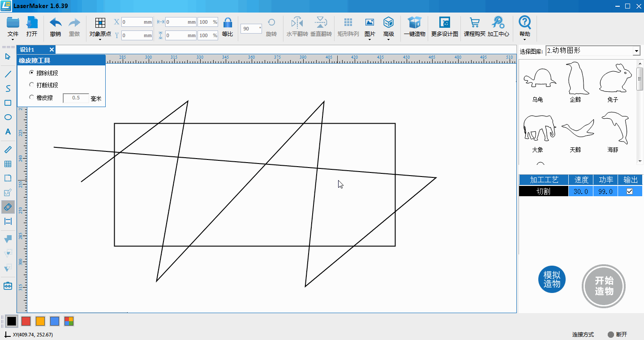Image resolution: width=644 pixels, height=340 pixels.
Task: Select the arrow selection tool
Action: tap(8, 56)
